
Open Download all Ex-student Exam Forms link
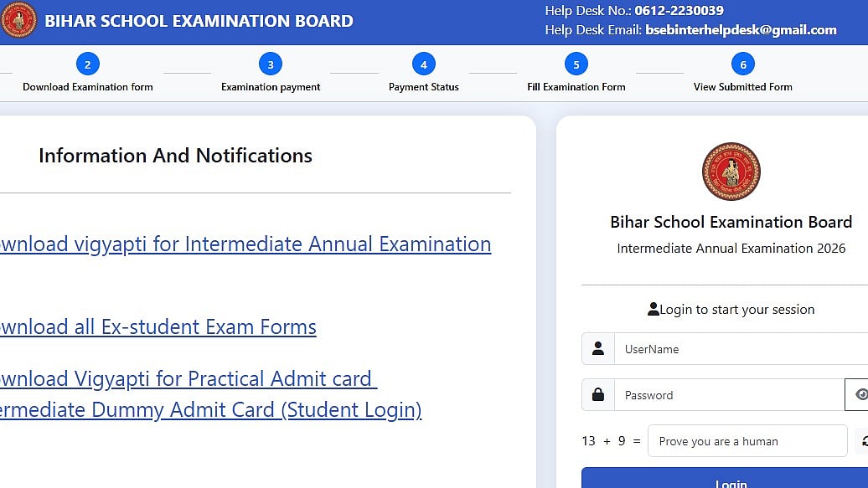point(158,326)
